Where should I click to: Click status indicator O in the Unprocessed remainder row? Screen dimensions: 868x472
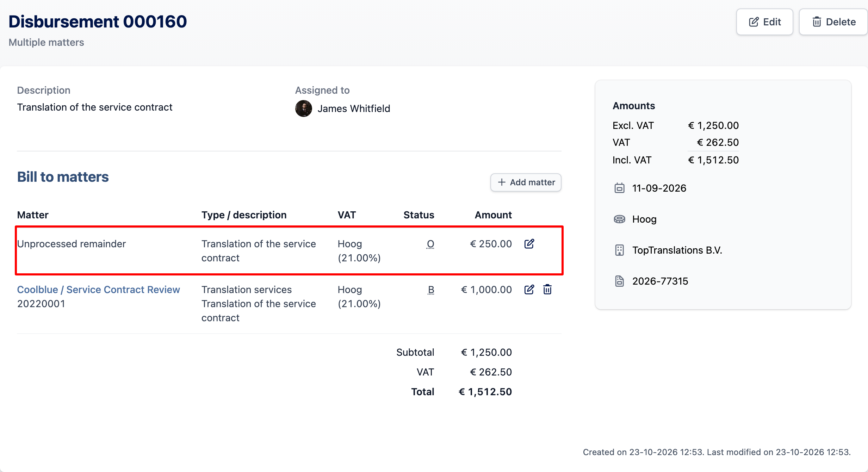(x=430, y=244)
